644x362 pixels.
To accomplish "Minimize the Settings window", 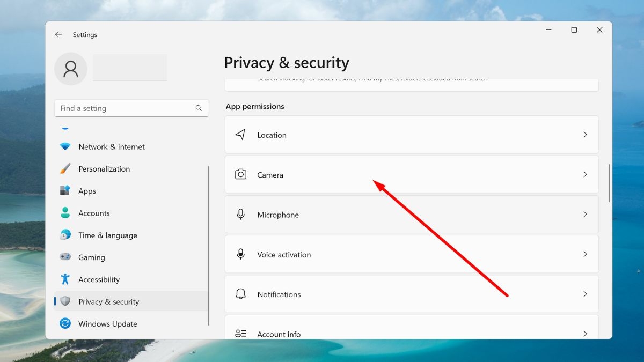I will (x=548, y=30).
